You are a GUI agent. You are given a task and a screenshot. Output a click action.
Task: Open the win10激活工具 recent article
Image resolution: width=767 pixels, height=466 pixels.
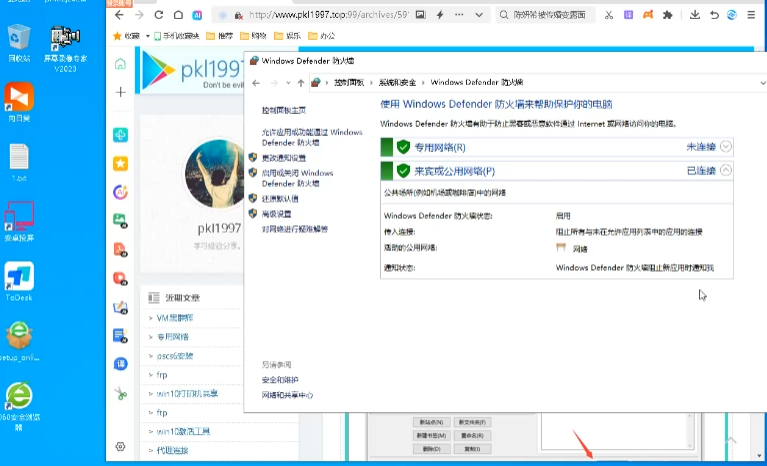[x=183, y=431]
